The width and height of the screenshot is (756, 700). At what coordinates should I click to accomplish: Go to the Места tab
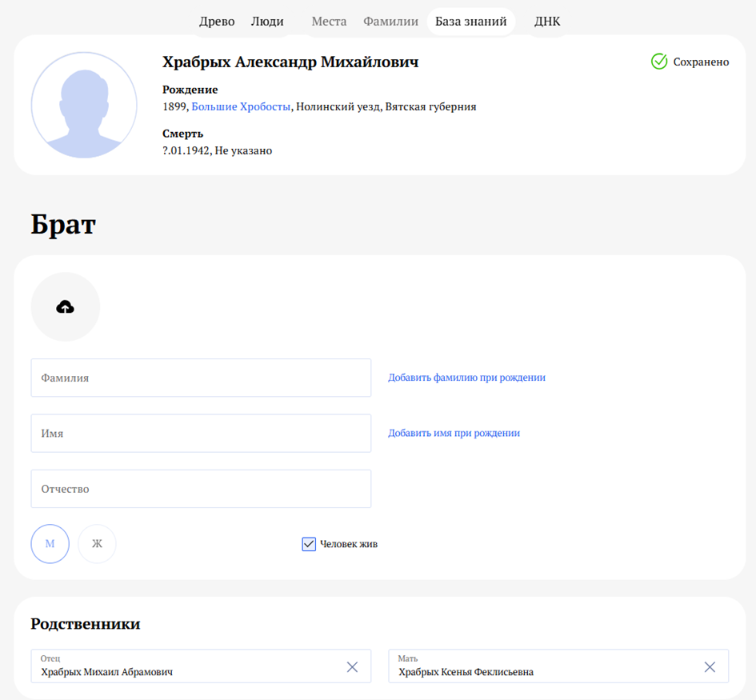(x=329, y=22)
